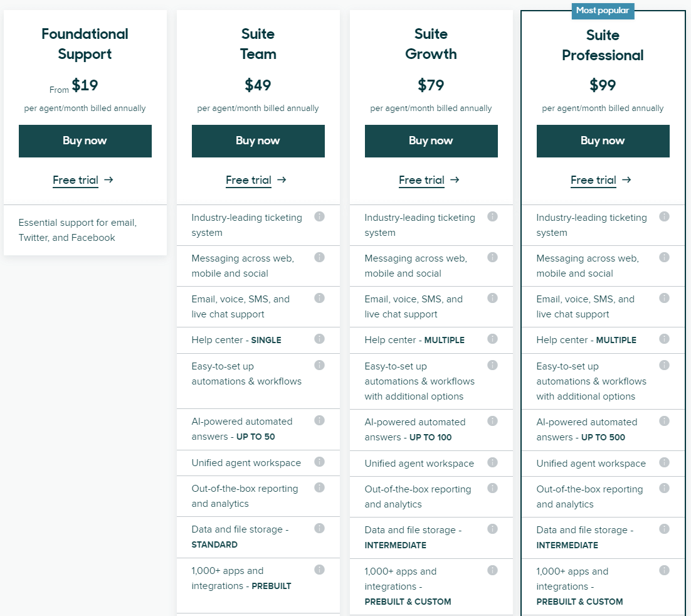The width and height of the screenshot is (691, 616).
Task: View info on AI-powered automated answers UP TO 500
Action: coord(664,421)
